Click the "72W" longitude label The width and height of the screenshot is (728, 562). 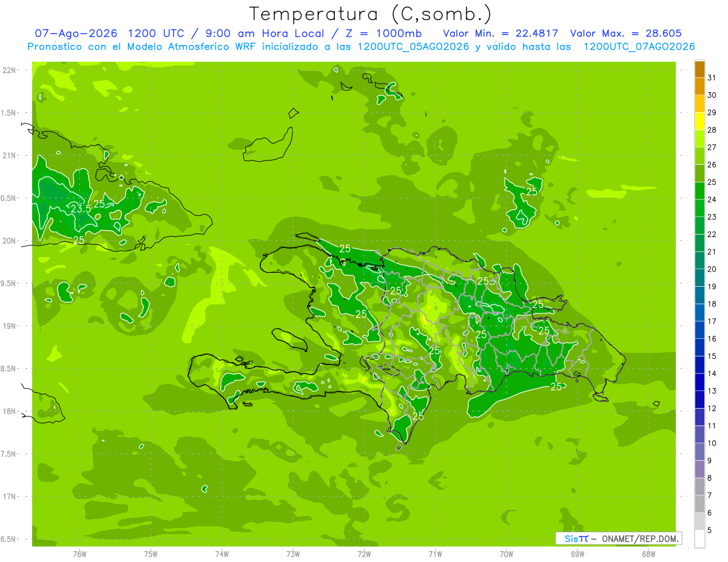(364, 554)
